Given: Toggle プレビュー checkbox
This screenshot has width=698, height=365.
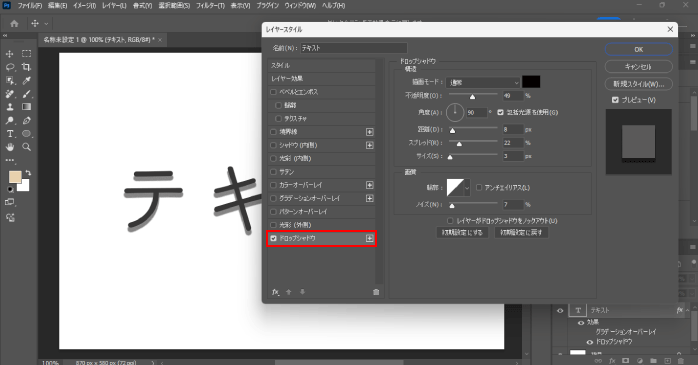Looking at the screenshot, I should (615, 100).
